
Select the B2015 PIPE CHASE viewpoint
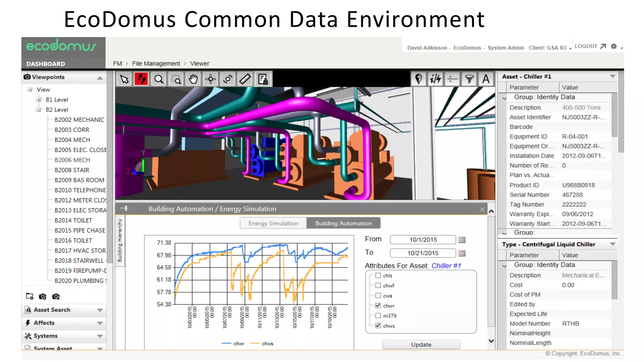tap(80, 230)
